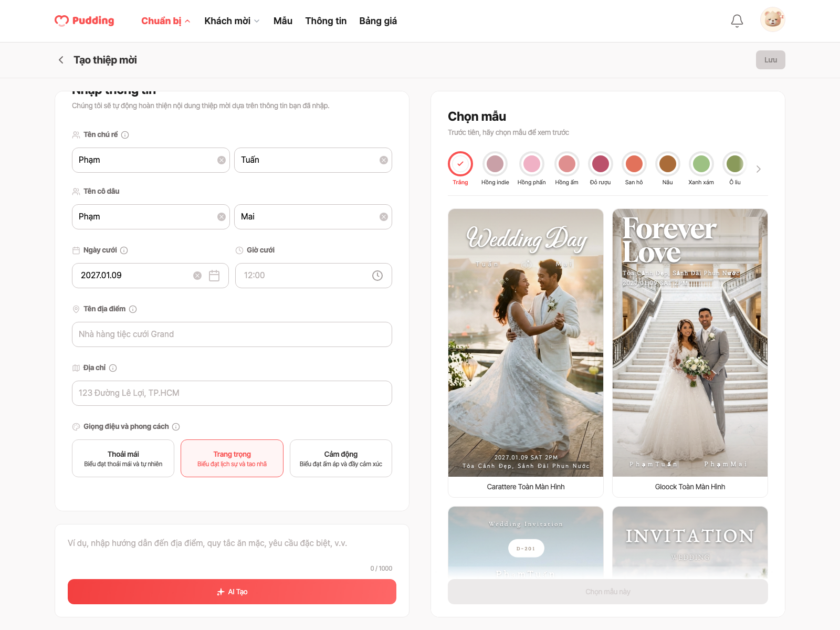Expand the Chuẩn bị menu

(x=165, y=21)
